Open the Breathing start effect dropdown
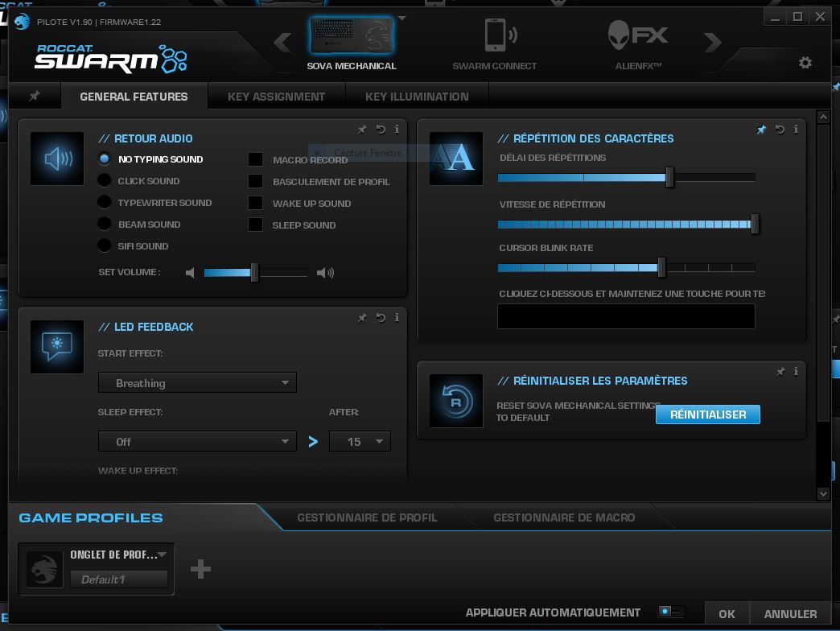The width and height of the screenshot is (840, 631). [196, 382]
